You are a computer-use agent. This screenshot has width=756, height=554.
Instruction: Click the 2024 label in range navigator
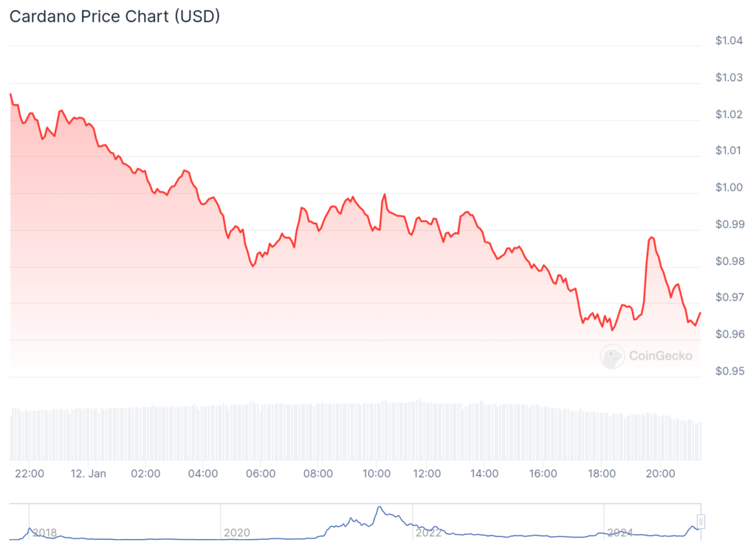[x=620, y=533]
